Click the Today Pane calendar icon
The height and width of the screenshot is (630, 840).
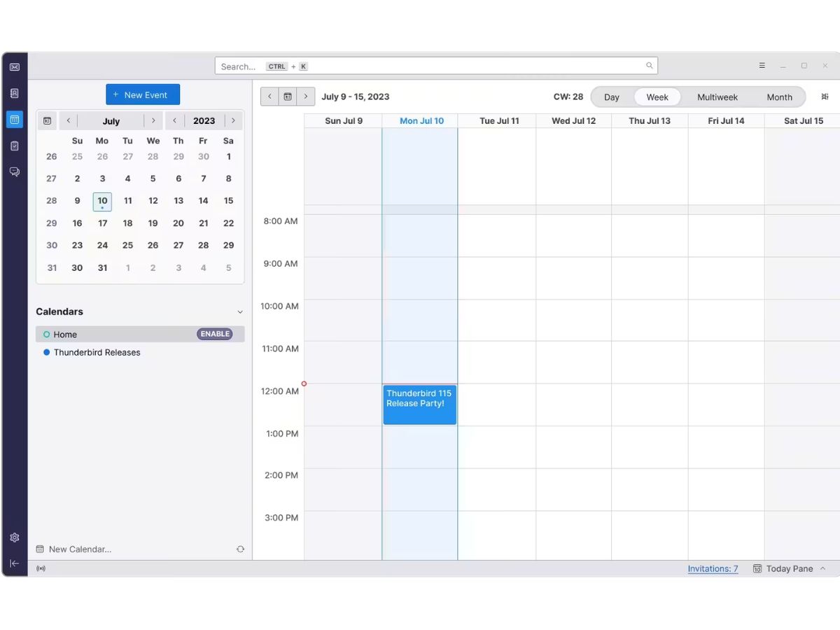[757, 569]
